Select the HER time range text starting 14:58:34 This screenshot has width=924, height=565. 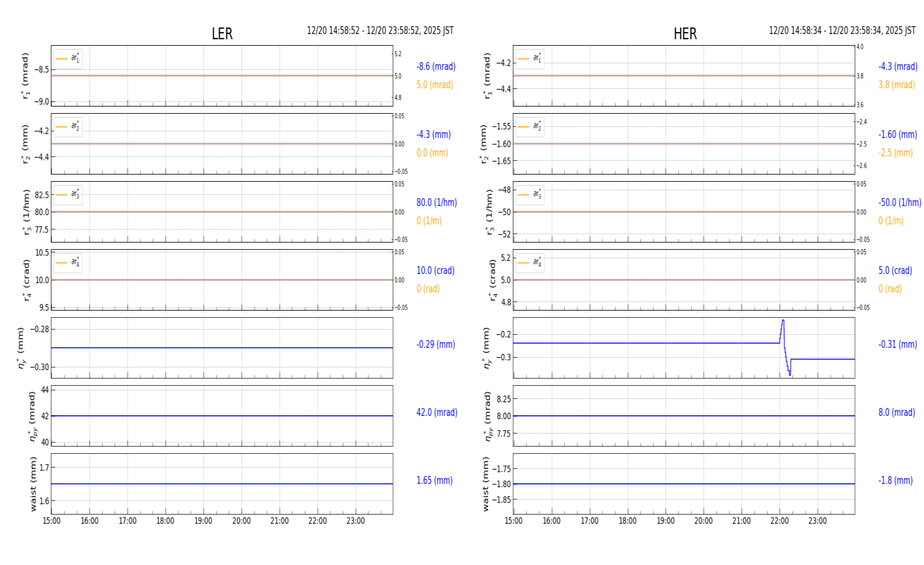click(x=842, y=31)
